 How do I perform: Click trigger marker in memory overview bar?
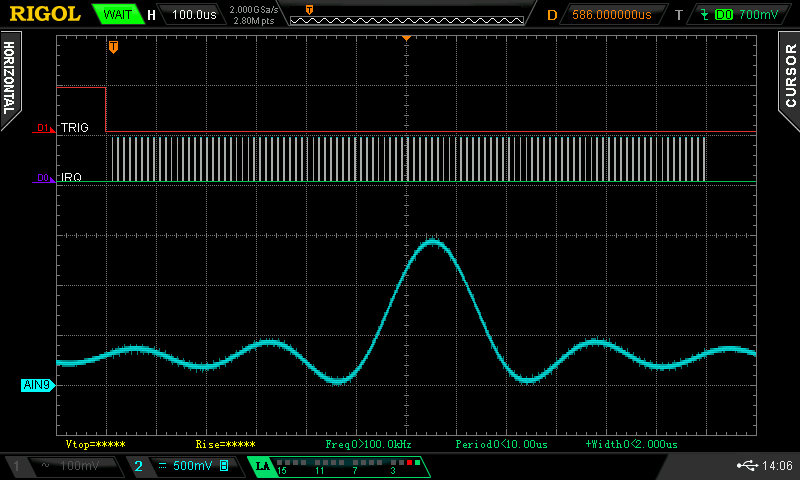[309, 10]
